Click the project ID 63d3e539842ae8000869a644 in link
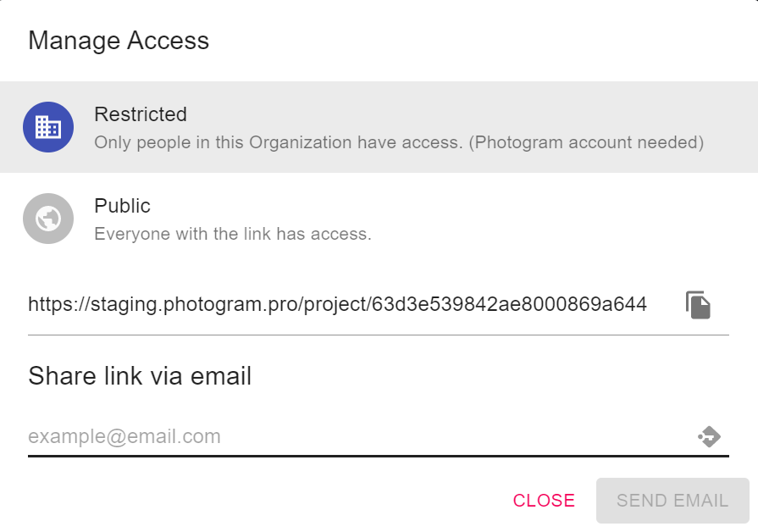758x532 pixels. click(509, 305)
